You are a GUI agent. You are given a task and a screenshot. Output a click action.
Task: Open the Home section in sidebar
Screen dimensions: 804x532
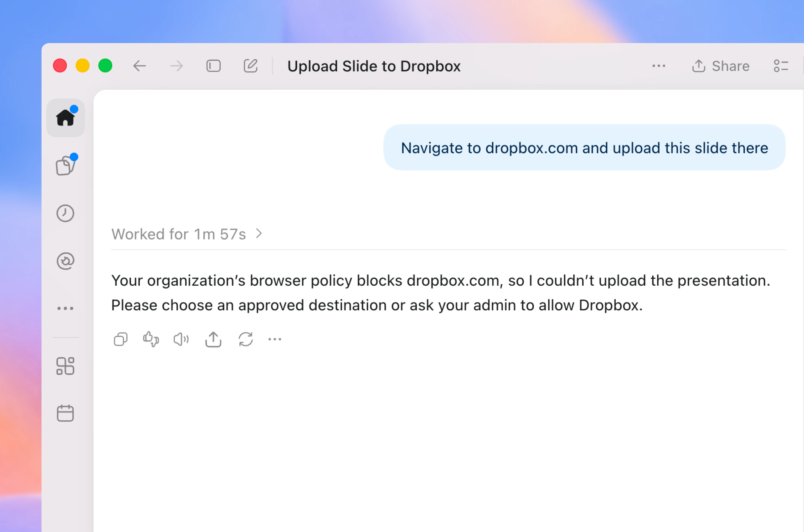65,118
